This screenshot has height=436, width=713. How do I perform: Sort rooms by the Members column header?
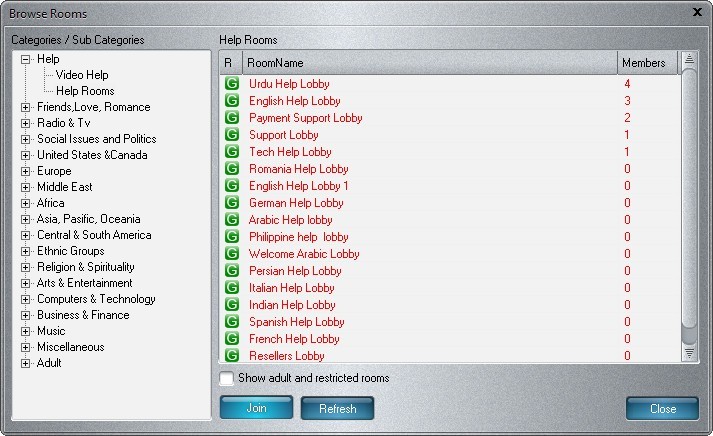(646, 63)
